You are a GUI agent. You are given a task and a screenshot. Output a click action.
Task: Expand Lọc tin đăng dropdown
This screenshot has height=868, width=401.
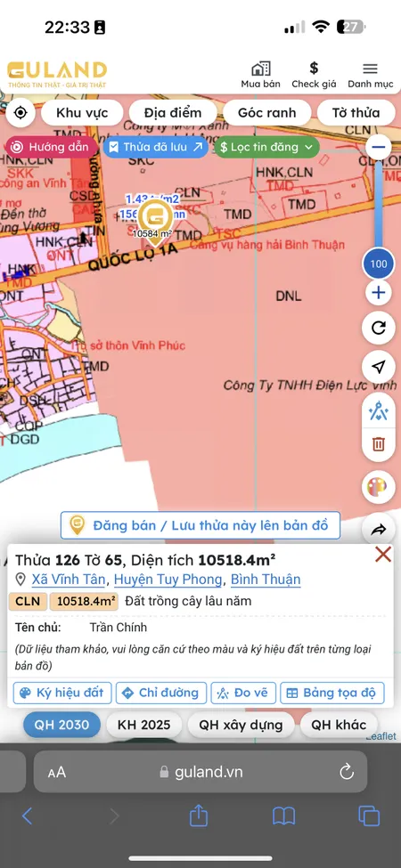click(267, 147)
